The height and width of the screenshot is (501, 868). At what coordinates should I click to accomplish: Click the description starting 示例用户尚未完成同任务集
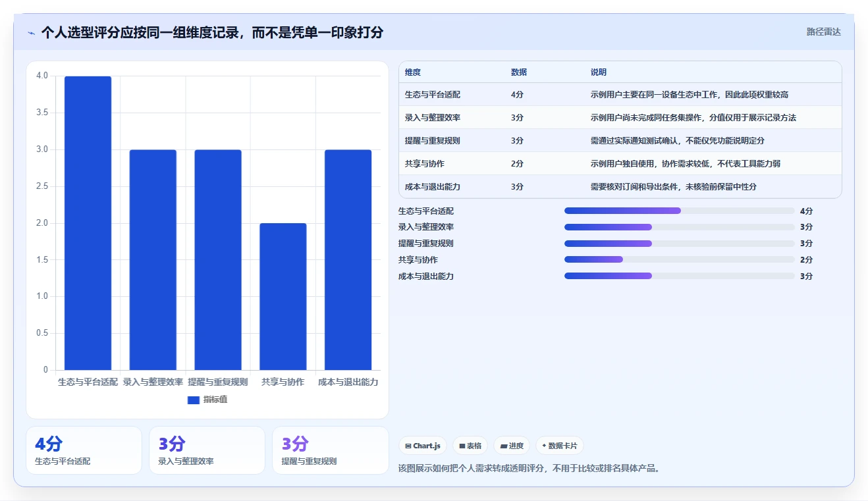[x=693, y=118]
